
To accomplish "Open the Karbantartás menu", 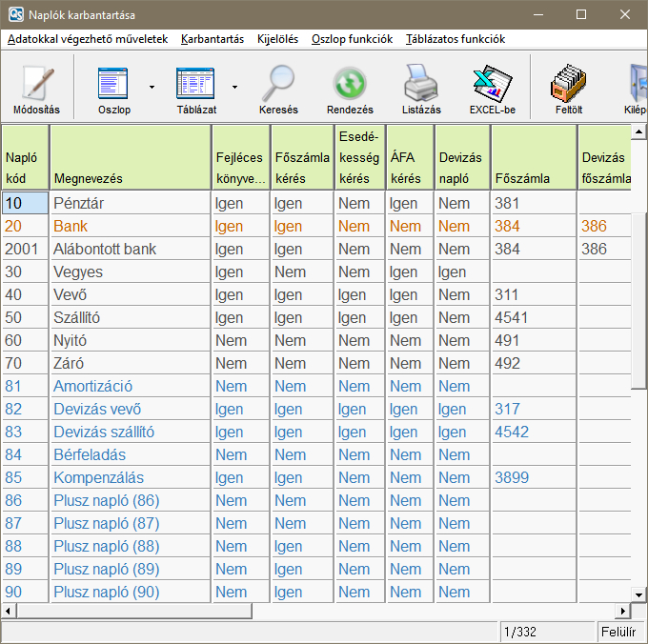I will 212,39.
